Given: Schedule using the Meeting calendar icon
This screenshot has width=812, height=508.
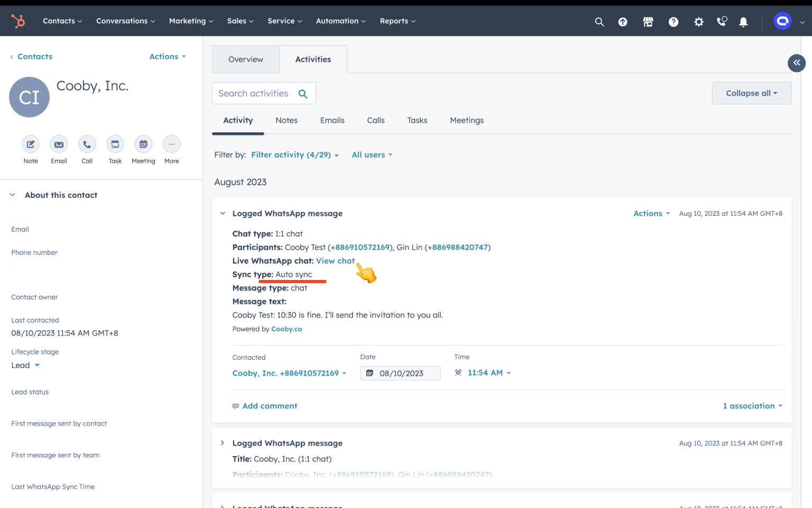Looking at the screenshot, I should pyautogui.click(x=143, y=144).
